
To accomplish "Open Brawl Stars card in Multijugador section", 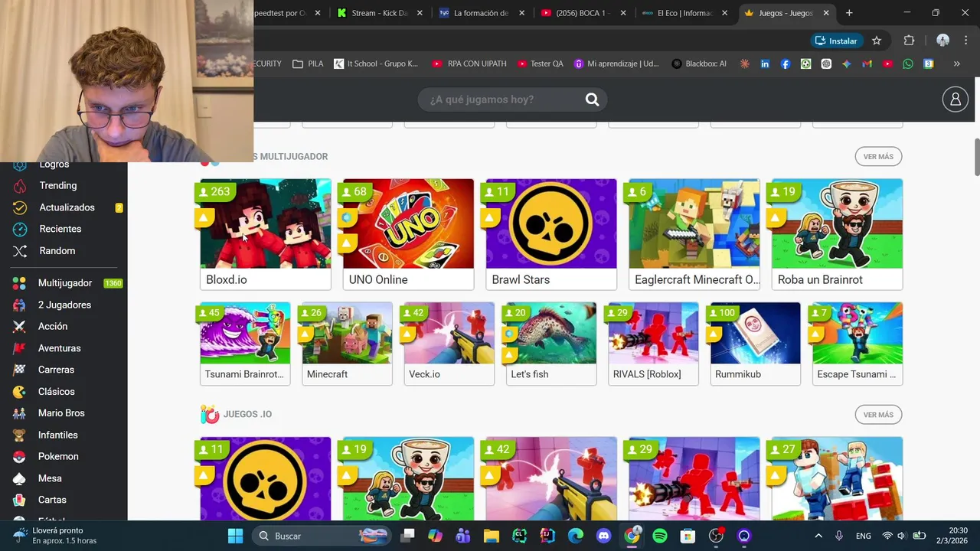I will tap(551, 234).
